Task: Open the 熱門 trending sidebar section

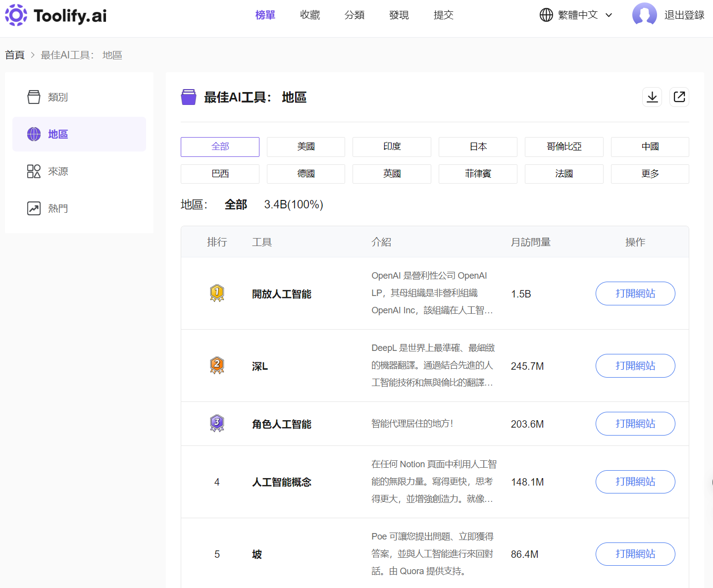Action: click(34, 208)
